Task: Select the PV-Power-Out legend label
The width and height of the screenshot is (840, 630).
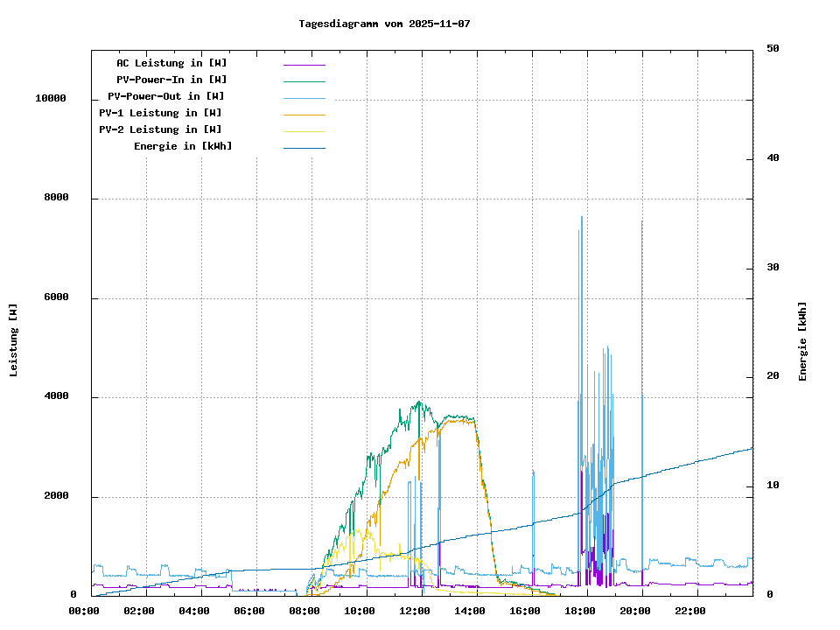Action: coord(166,96)
